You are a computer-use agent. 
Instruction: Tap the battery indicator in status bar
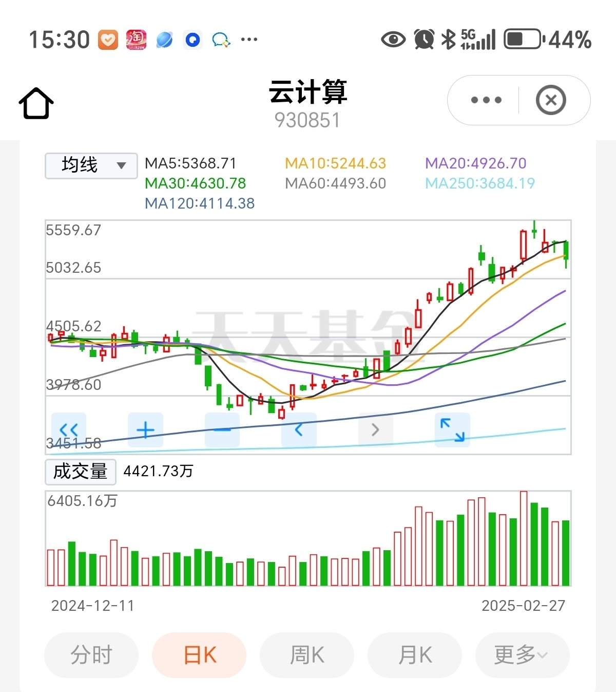(525, 39)
